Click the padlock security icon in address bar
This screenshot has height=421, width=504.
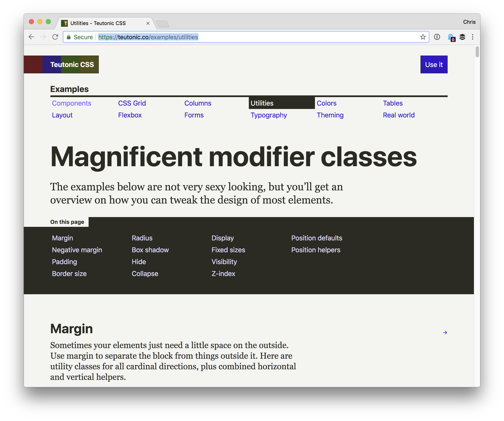pyautogui.click(x=68, y=37)
